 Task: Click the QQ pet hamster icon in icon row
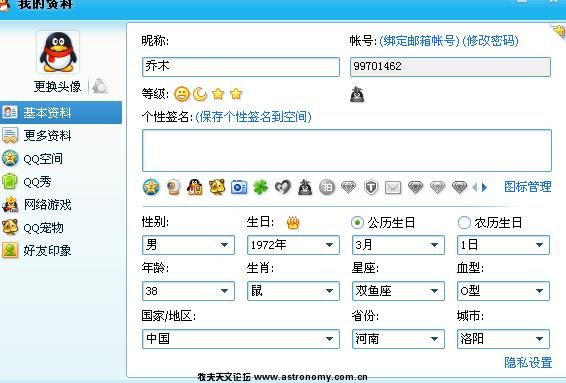pos(217,187)
